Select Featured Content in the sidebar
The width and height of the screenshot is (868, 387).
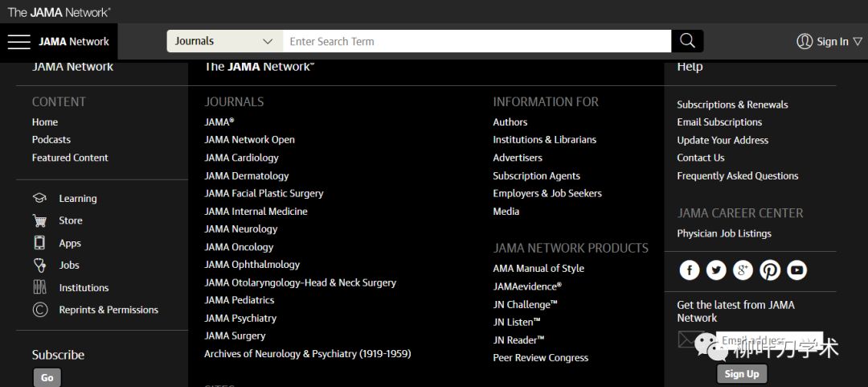point(70,158)
